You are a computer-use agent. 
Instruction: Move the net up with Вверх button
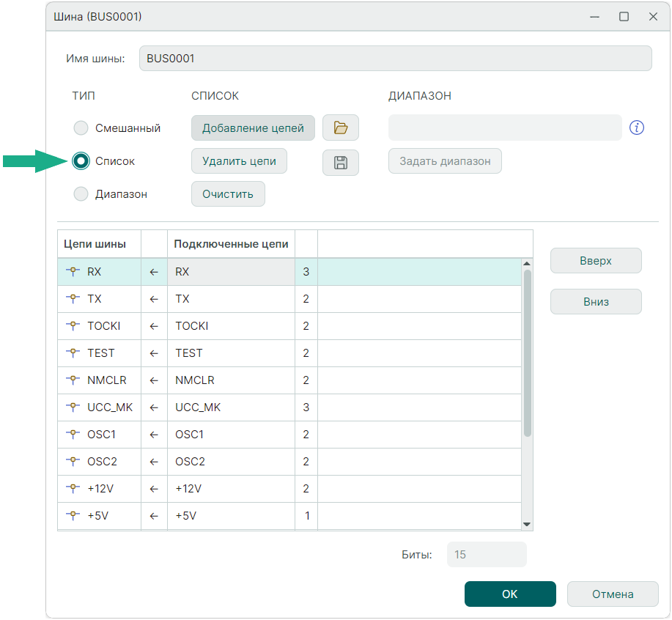click(595, 261)
